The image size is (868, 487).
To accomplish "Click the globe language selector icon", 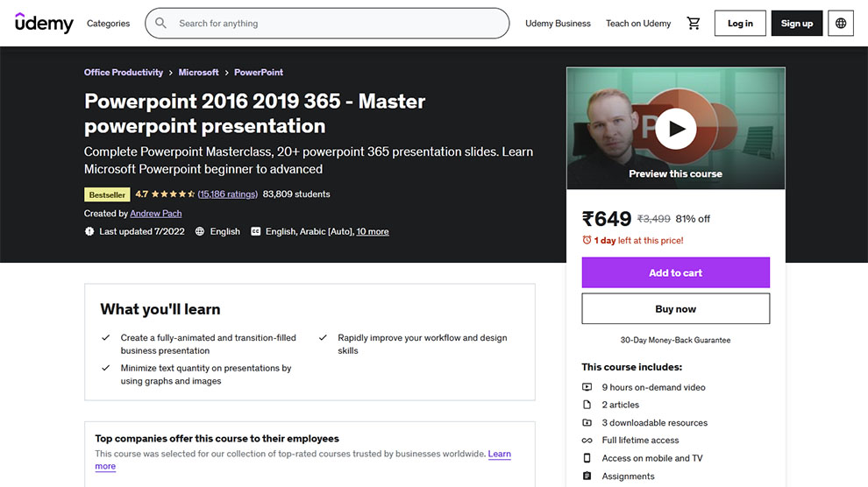I will pos(841,24).
